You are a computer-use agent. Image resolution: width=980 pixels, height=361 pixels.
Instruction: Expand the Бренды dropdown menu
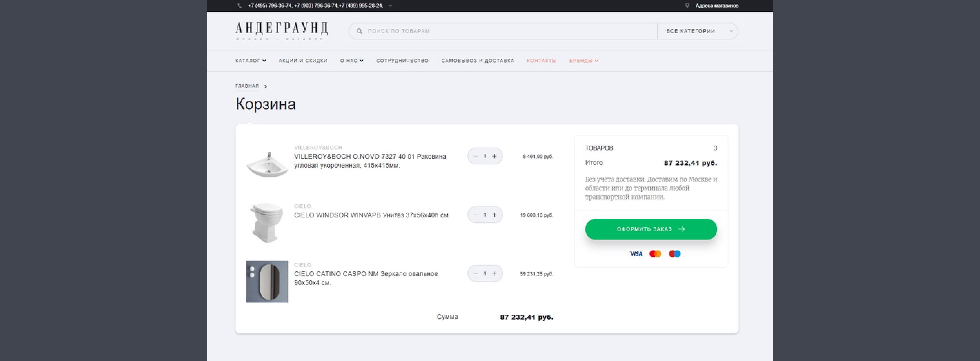[x=584, y=60]
